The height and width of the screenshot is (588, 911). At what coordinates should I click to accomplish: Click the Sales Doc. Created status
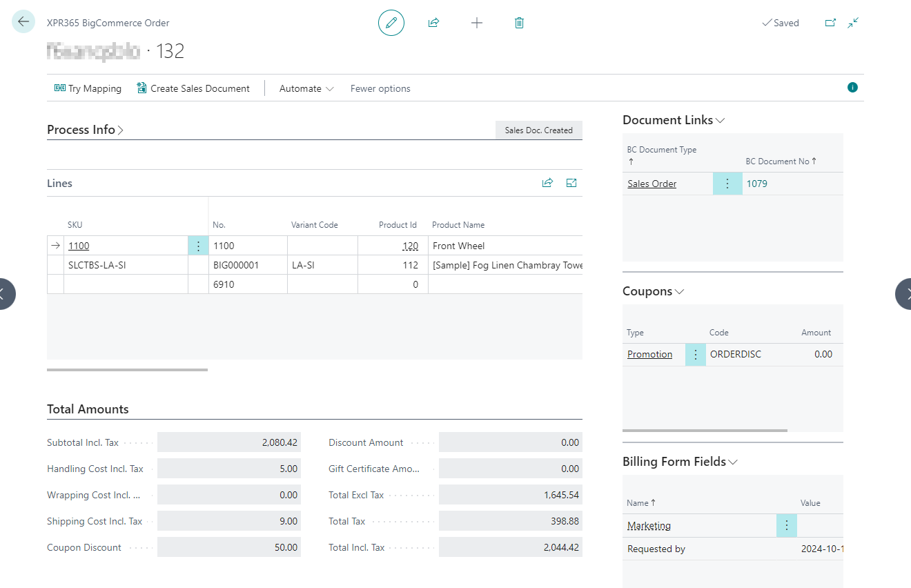[538, 130]
